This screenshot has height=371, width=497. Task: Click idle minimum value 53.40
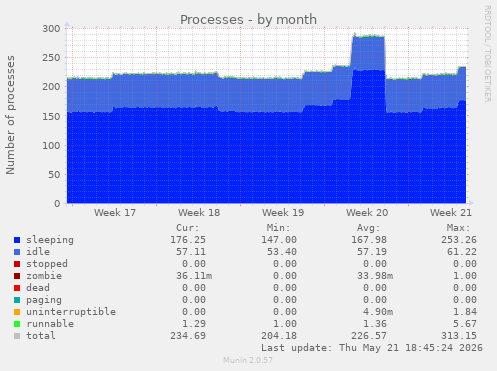coord(282,252)
